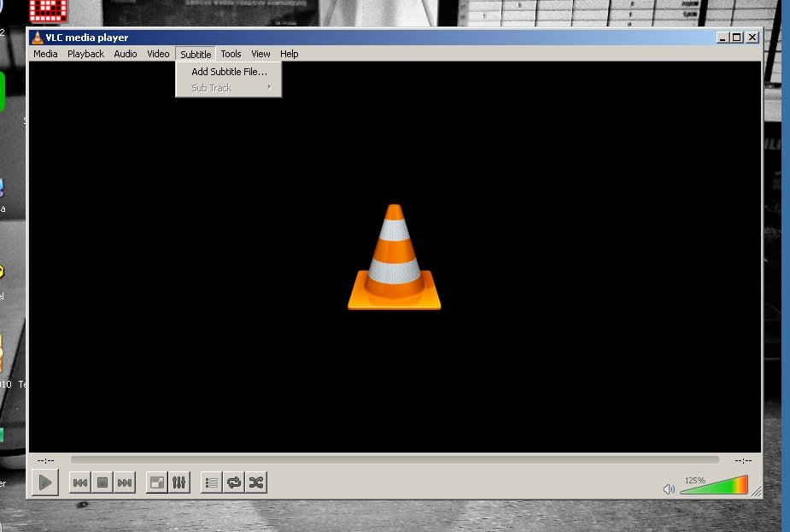Click the window resize grip corner
Screen dimensions: 790x532
point(756,491)
